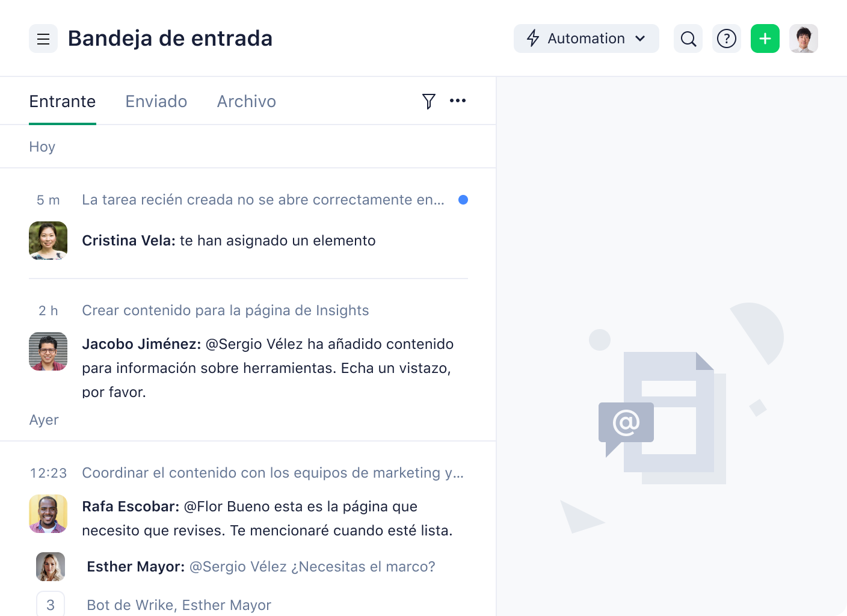Image resolution: width=847 pixels, height=616 pixels.
Task: Open the help question mark icon
Action: (x=727, y=38)
